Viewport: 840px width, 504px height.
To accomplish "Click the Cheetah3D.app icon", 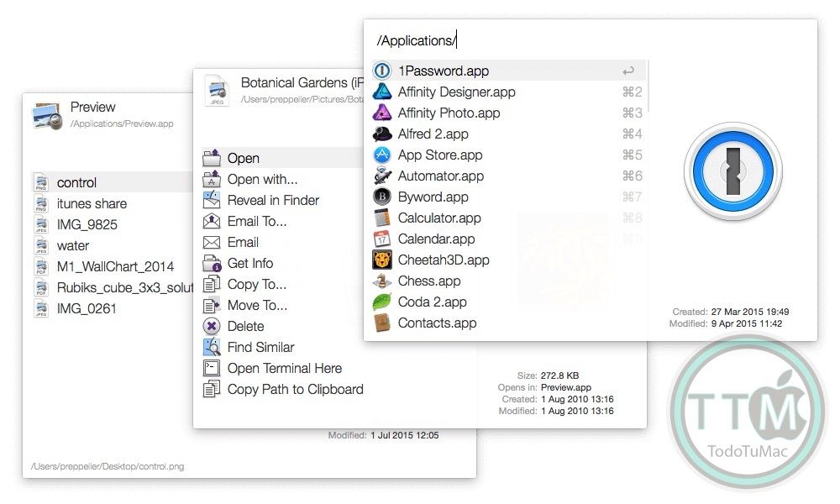I will point(382,260).
